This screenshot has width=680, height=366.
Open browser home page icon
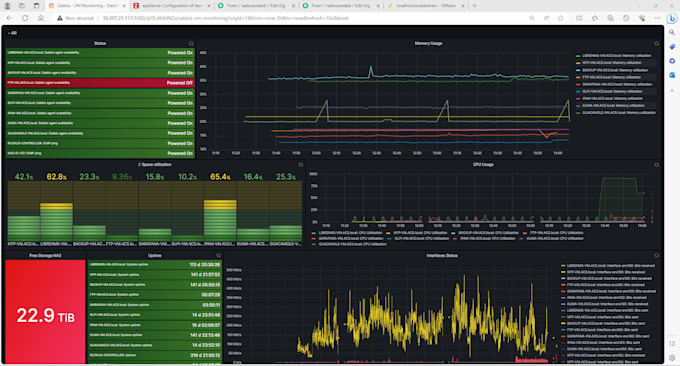pos(40,18)
